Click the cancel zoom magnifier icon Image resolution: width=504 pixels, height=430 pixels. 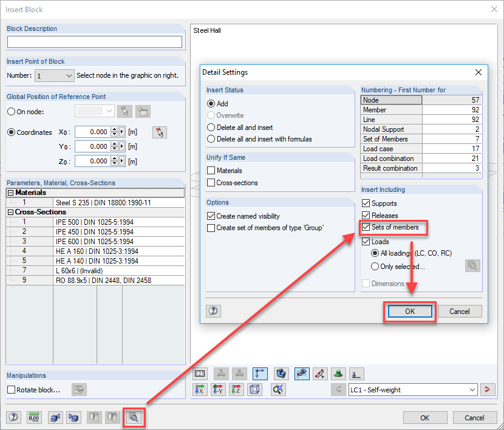pos(278,389)
